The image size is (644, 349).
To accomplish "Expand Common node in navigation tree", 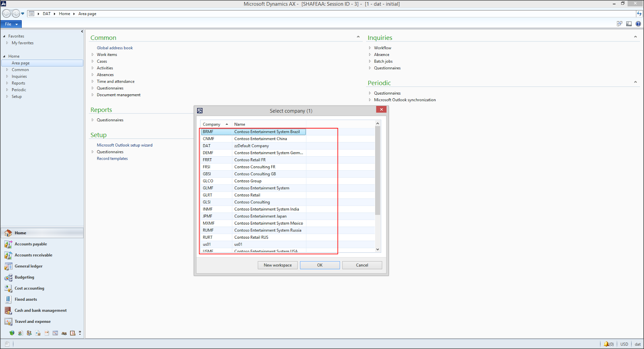I will coord(7,70).
